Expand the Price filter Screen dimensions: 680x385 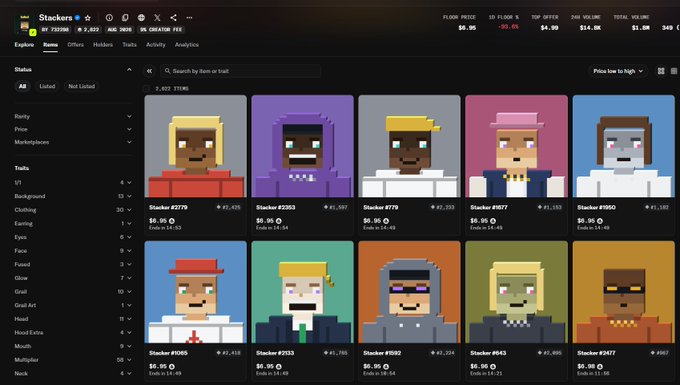coord(73,129)
